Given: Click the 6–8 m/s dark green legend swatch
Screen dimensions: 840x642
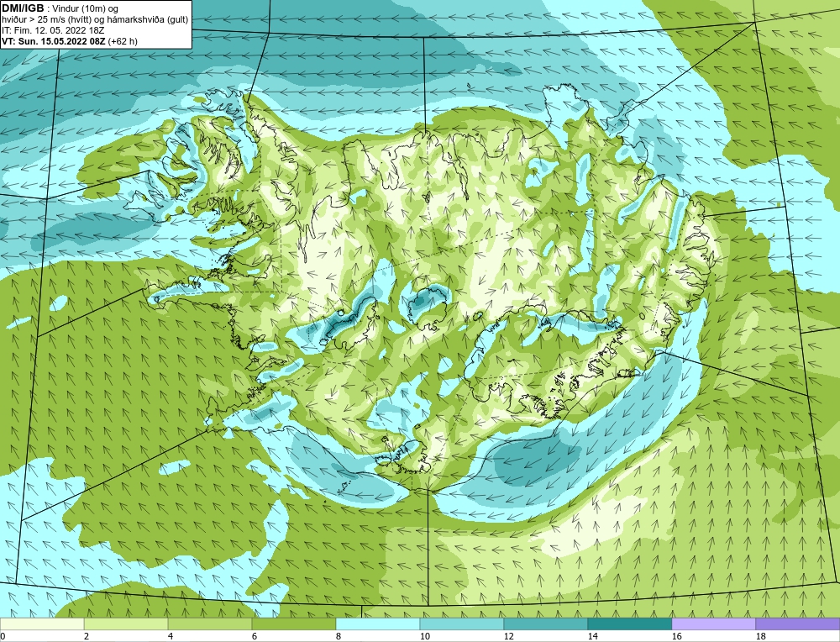Looking at the screenshot, I should coord(293,624).
